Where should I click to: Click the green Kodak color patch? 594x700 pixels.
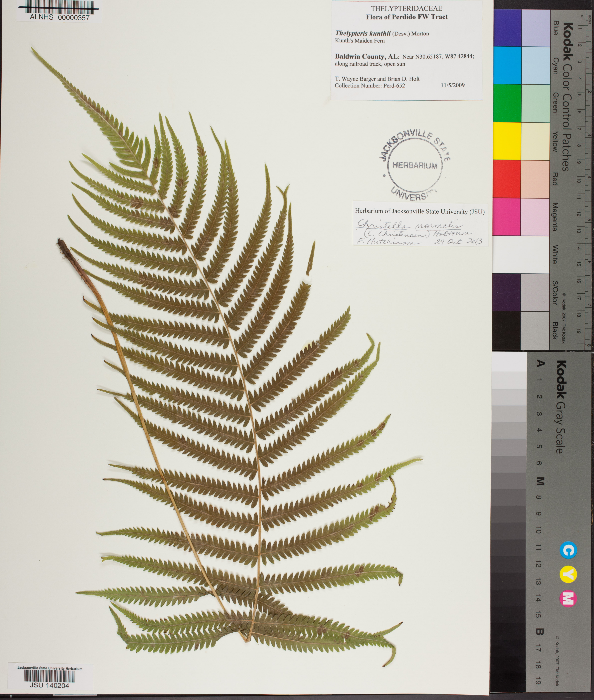[507, 103]
